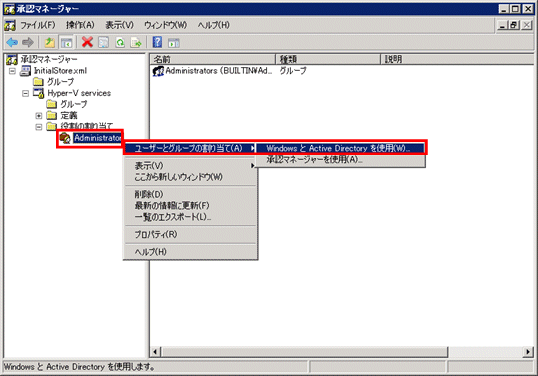Select the Administrators (BUILTIN\Ad... list row
The image size is (538, 376).
(x=213, y=71)
